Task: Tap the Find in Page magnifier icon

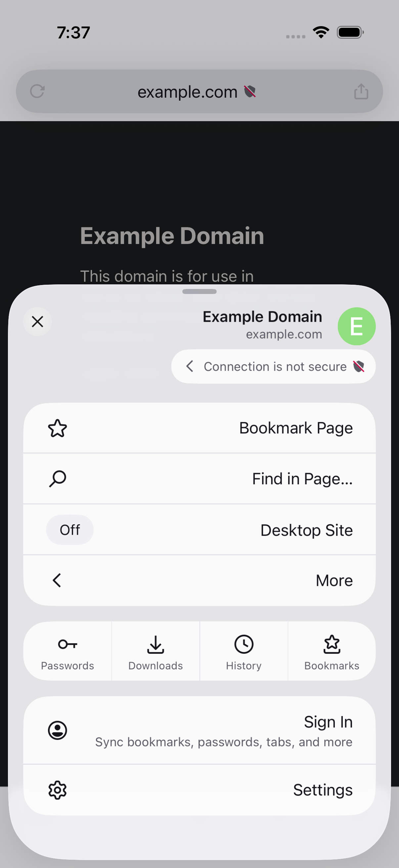Action: click(x=58, y=479)
